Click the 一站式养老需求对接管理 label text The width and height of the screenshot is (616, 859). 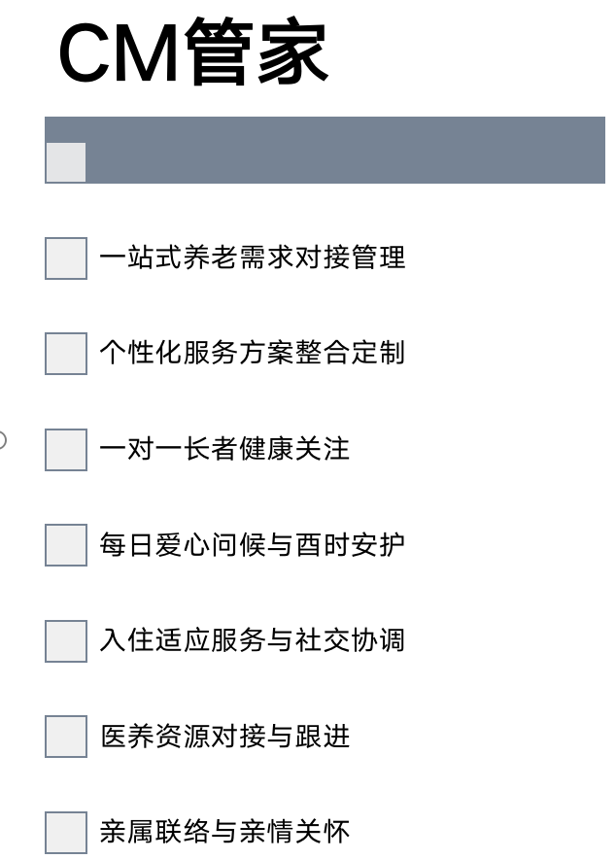pyautogui.click(x=253, y=258)
